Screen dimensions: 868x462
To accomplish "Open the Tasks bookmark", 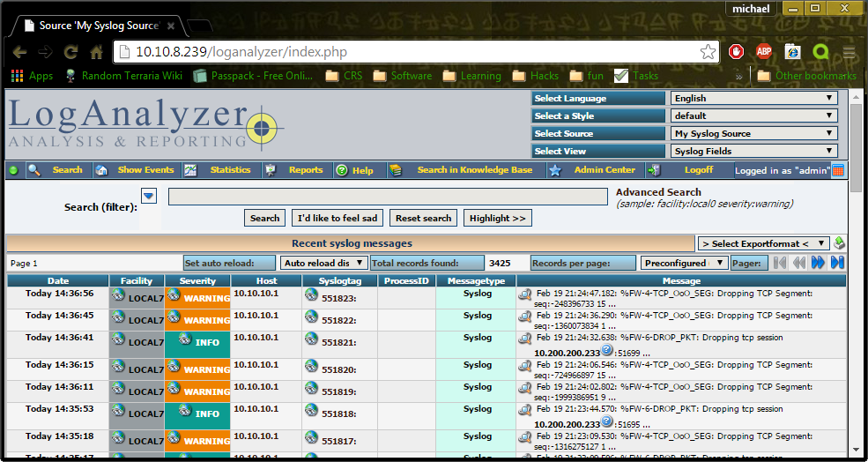I will [x=636, y=76].
